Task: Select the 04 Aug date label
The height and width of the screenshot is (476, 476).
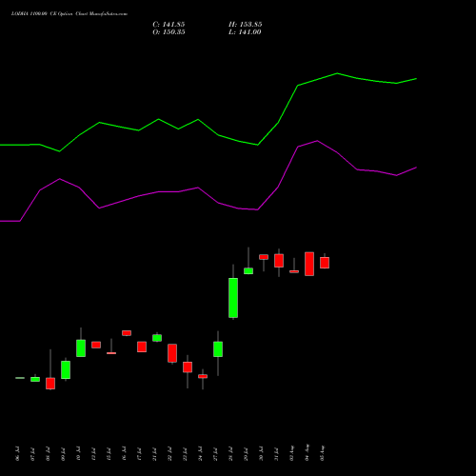Action: 307,452
